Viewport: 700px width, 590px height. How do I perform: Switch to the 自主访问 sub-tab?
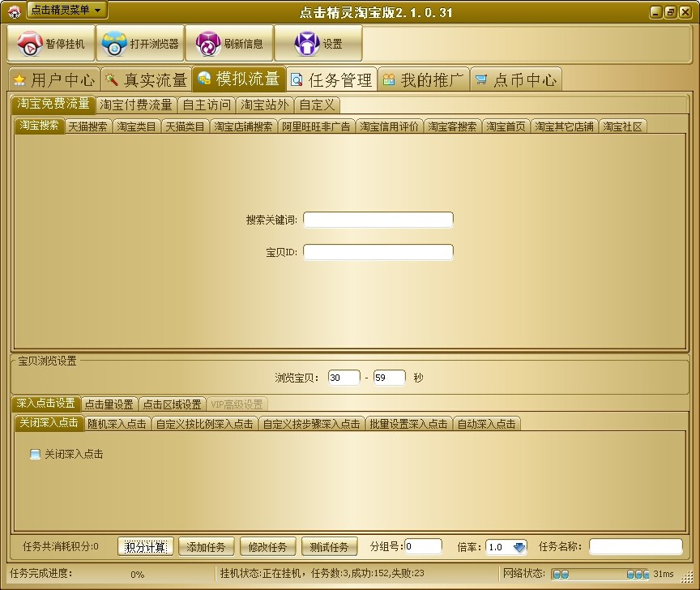(x=207, y=105)
